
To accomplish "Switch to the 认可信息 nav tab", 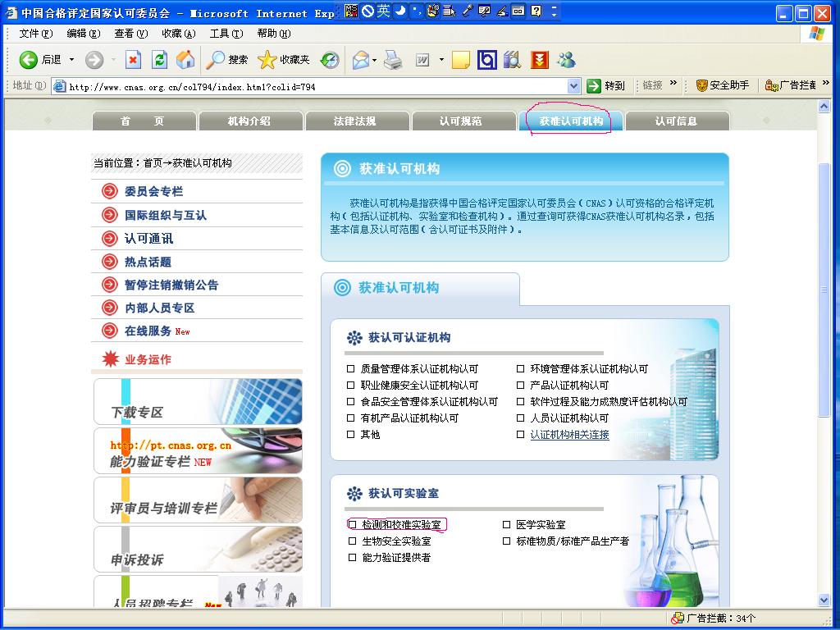I will click(x=677, y=121).
